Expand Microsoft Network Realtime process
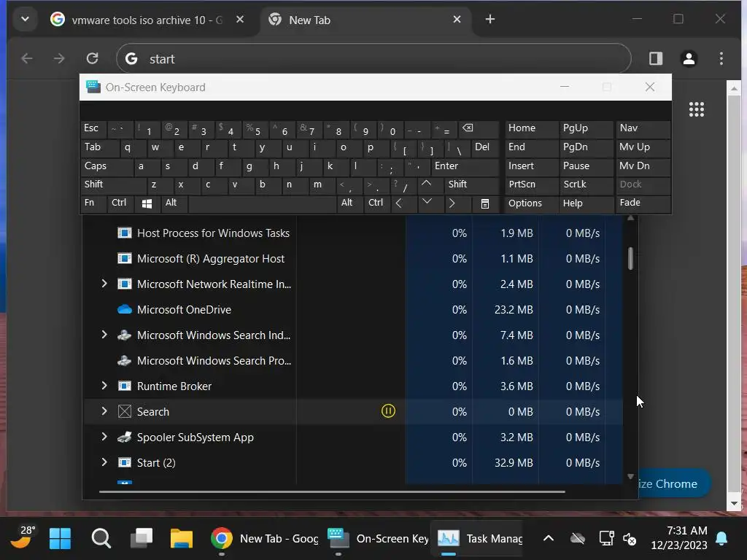The image size is (747, 560). 104,284
